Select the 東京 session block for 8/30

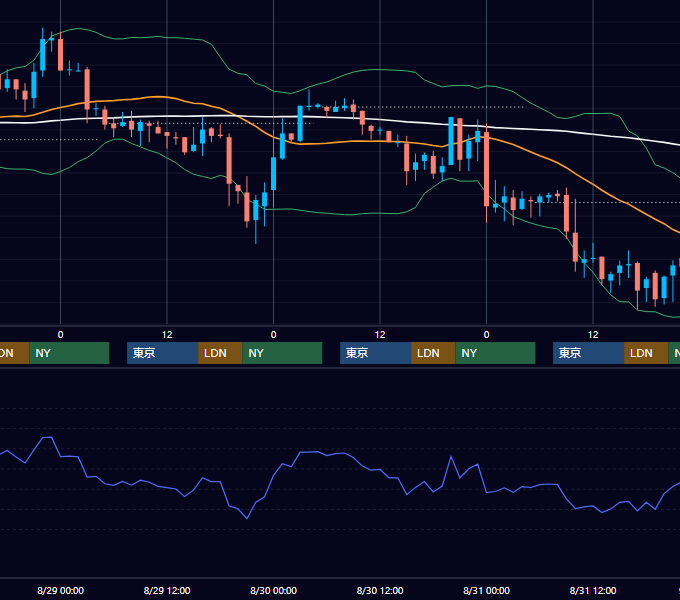point(376,353)
